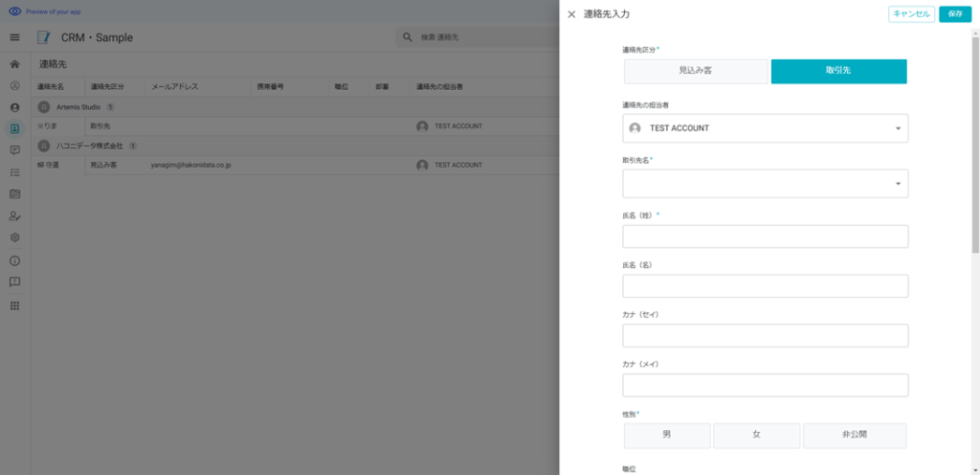This screenshot has height=475, width=980.
Task: Click the scrollbar up arrow
Action: pyautogui.click(x=975, y=33)
